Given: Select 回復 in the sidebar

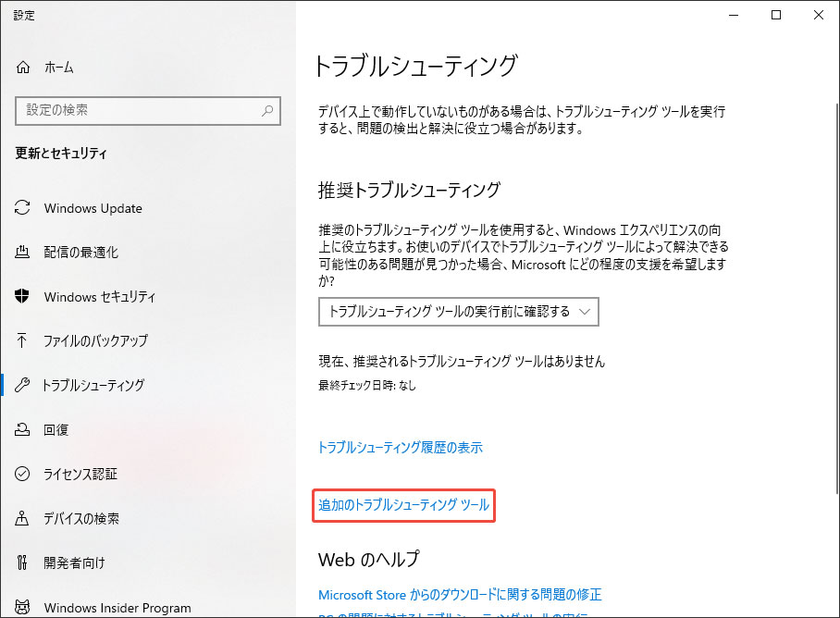Looking at the screenshot, I should coord(56,429).
